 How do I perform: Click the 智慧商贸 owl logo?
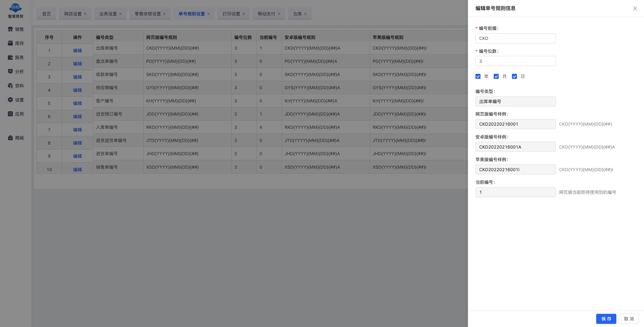click(x=15, y=10)
